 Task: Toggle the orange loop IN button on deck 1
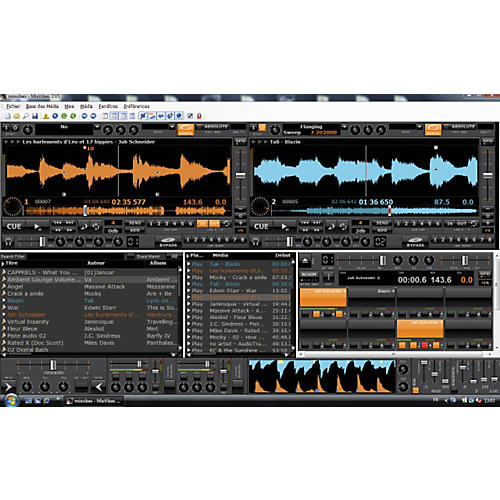click(x=202, y=224)
